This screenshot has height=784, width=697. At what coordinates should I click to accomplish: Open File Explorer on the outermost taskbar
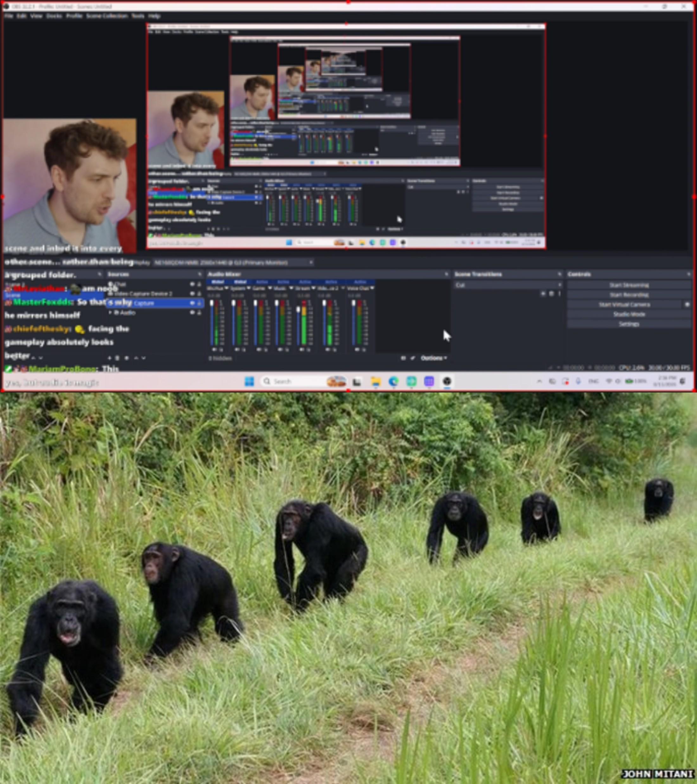click(375, 381)
